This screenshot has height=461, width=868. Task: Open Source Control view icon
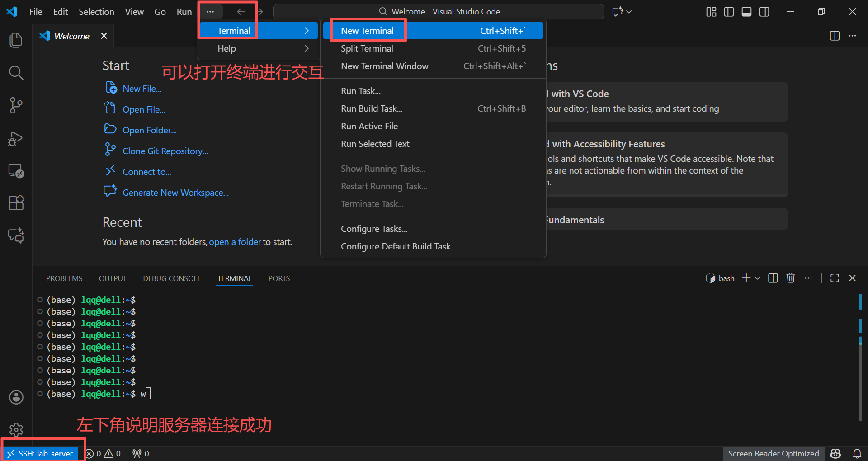tap(16, 105)
